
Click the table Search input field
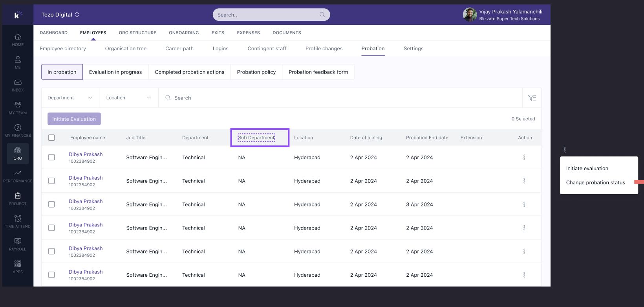click(x=340, y=98)
